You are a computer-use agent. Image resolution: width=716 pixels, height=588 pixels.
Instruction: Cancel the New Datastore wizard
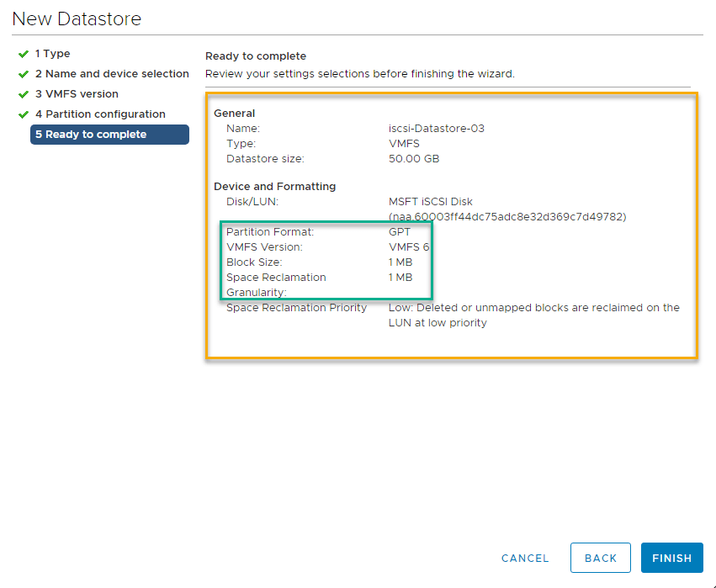[x=525, y=558]
